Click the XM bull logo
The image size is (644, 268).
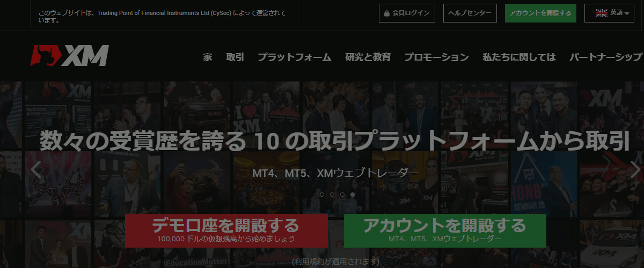click(69, 56)
